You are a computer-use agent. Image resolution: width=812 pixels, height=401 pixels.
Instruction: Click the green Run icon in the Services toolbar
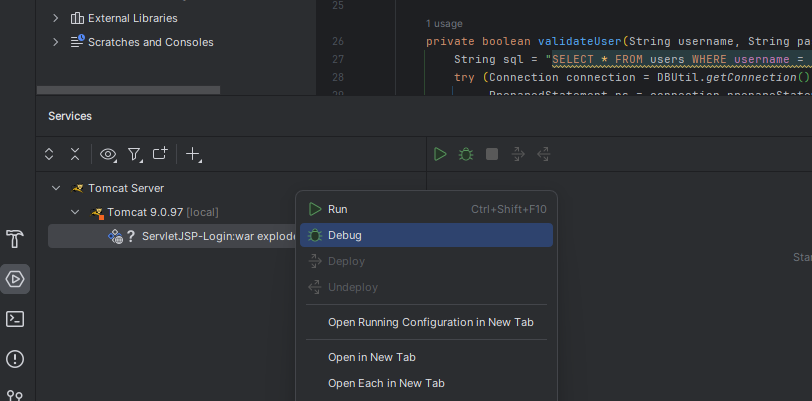coord(440,154)
